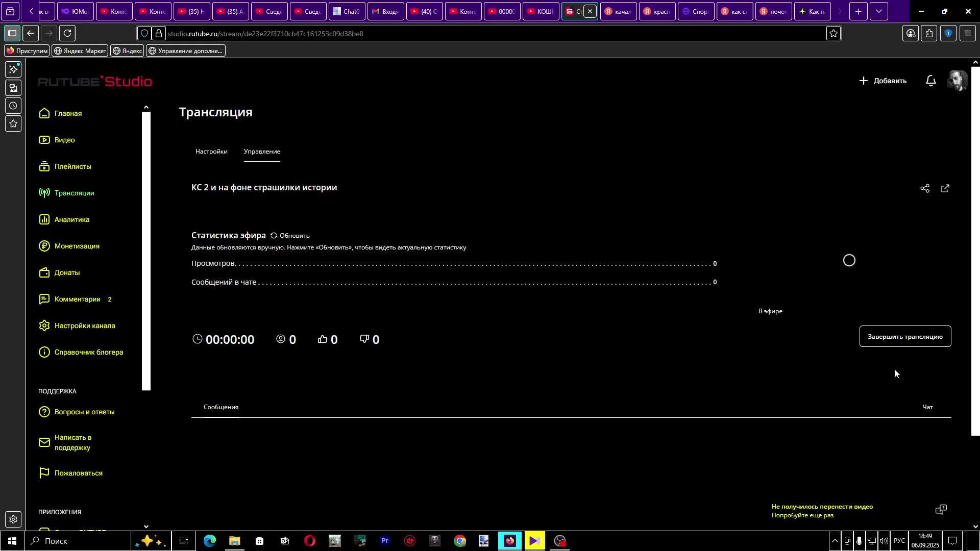980x551 pixels.
Task: Click the dislike thumbs-down counter icon
Action: pyautogui.click(x=364, y=339)
